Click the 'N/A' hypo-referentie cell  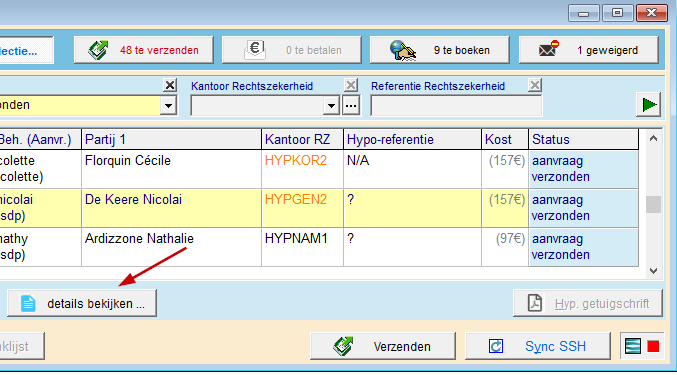[412, 169]
